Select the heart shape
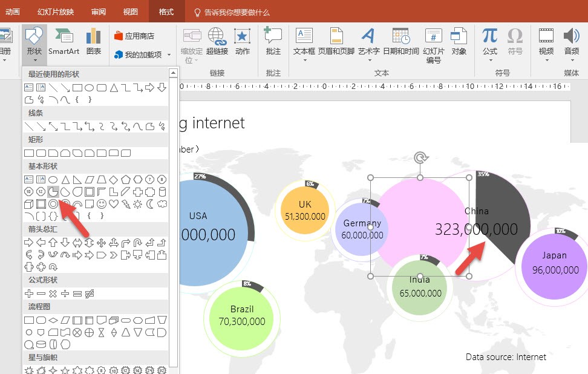This screenshot has height=374, width=588. (113, 204)
